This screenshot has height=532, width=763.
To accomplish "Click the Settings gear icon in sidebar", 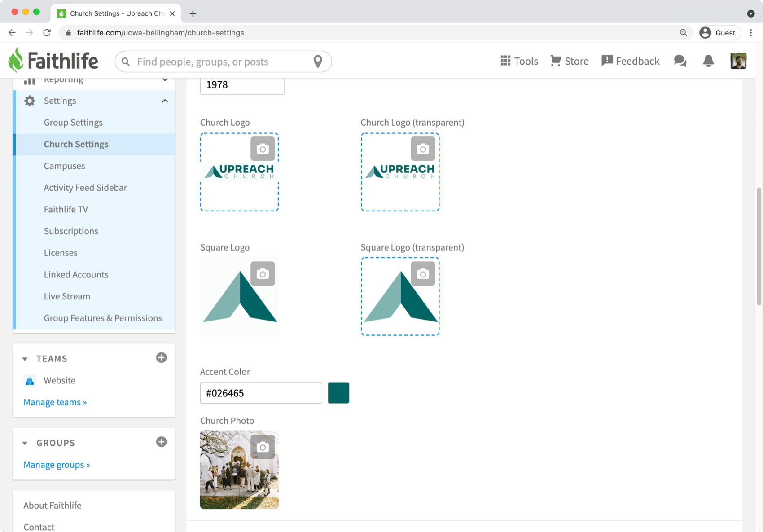I will [x=30, y=101].
